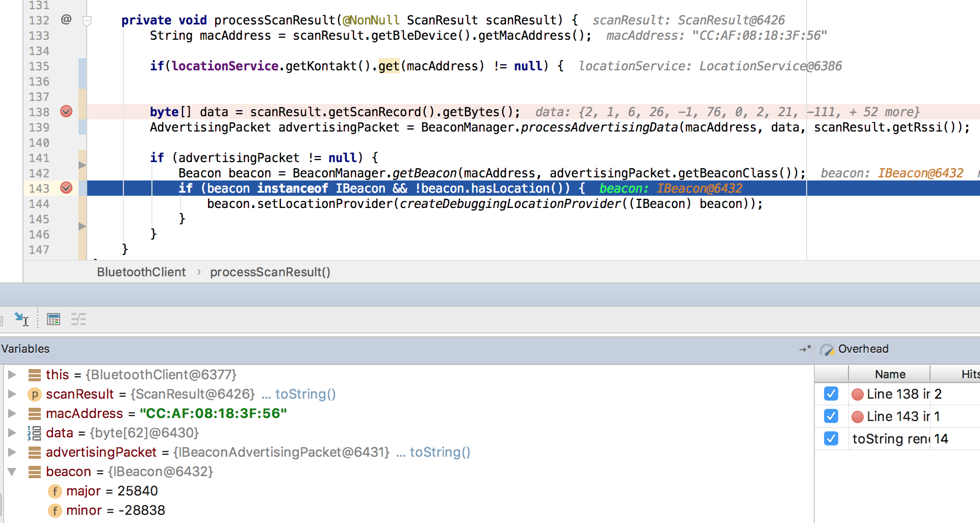
Task: Click the array icon next to data variable
Action: (34, 433)
